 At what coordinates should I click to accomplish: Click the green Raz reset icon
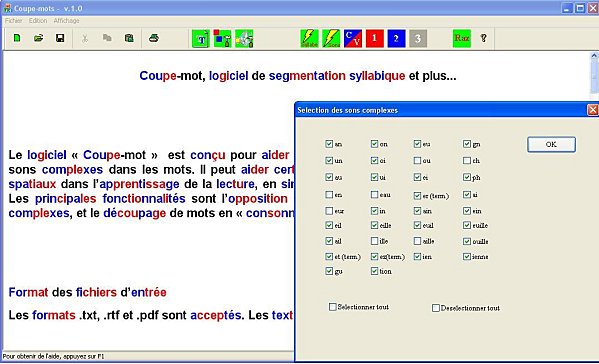[461, 39]
